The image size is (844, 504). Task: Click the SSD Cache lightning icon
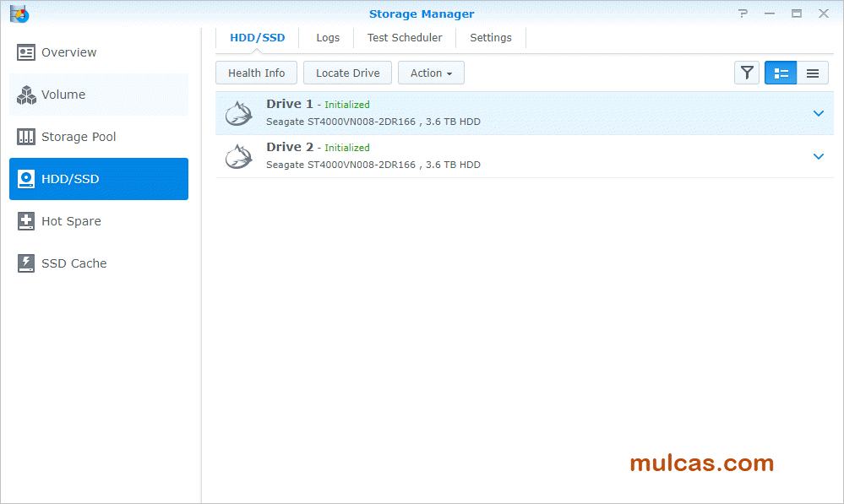[x=26, y=263]
